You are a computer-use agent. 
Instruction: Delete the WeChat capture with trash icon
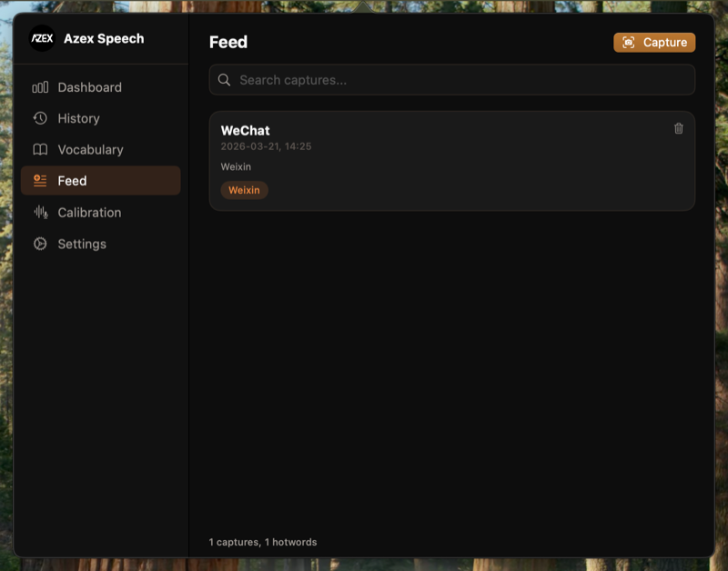click(678, 128)
